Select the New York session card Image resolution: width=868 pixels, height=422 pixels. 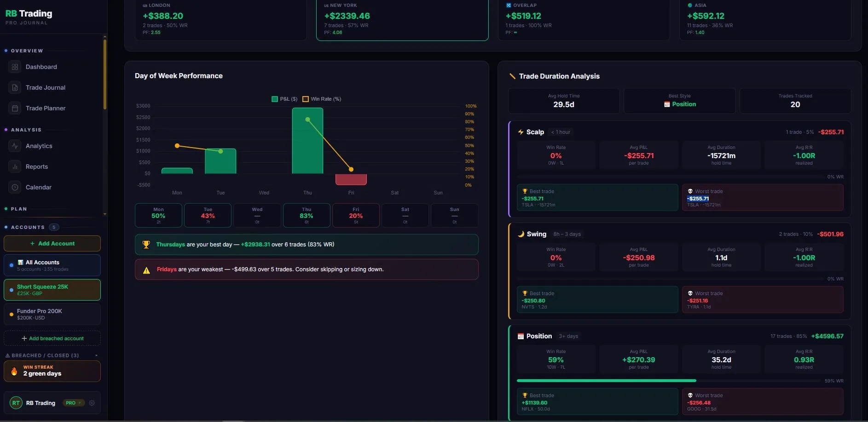(x=402, y=20)
